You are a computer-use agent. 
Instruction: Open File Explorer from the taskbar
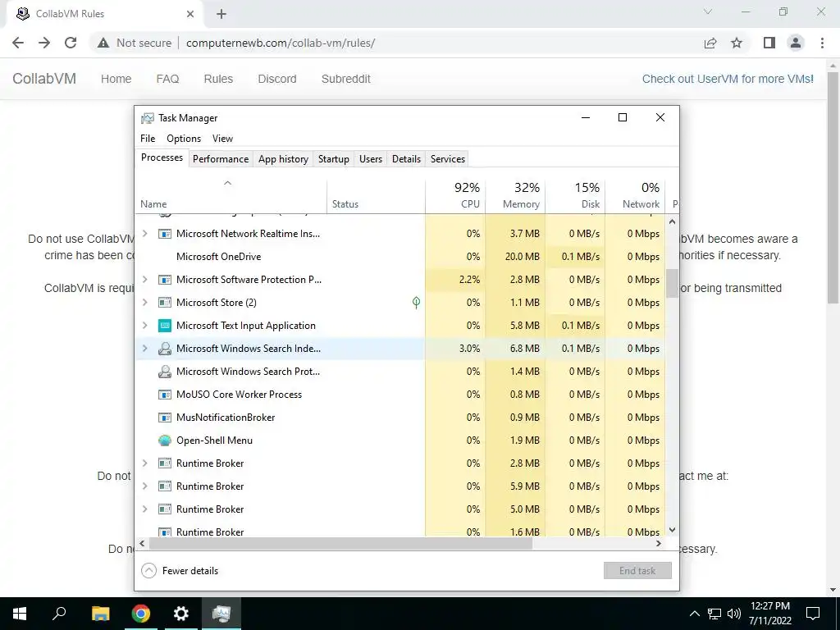coord(100,614)
